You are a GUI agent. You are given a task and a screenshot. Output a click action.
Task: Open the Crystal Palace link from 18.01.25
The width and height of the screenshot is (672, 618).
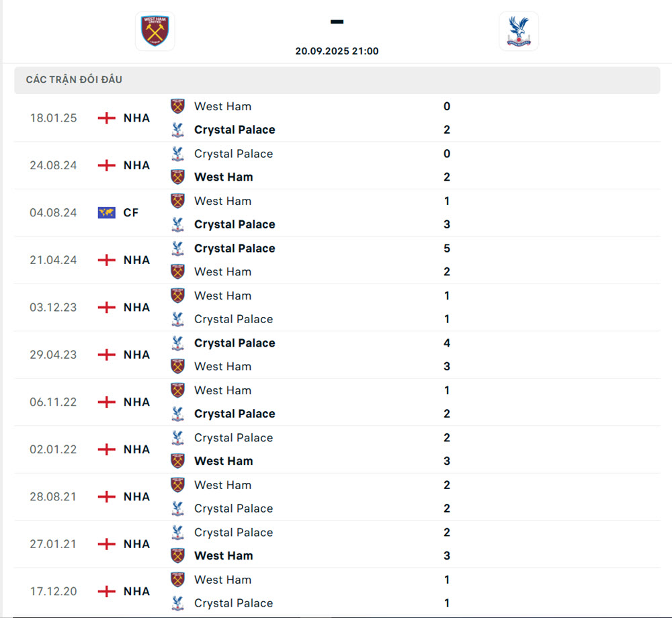coord(235,130)
